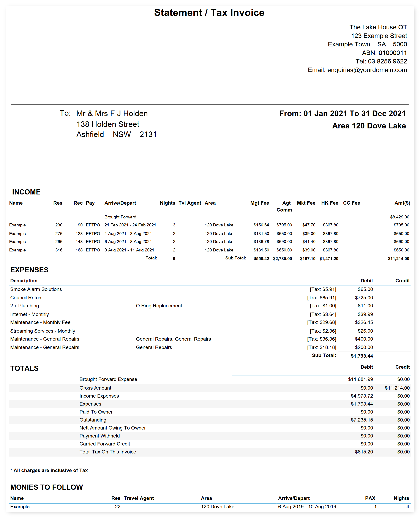420x518 pixels.
Task: Click the 'Brought Forward Expense' row label
Action: tap(108, 379)
